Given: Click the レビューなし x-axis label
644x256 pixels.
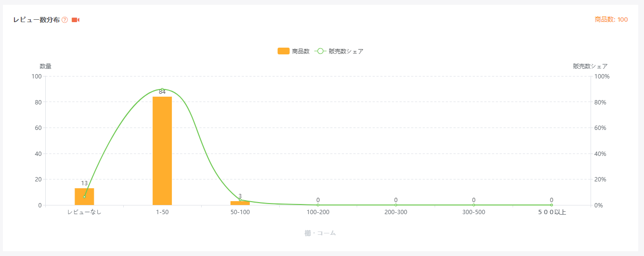Looking at the screenshot, I should 84,212.
